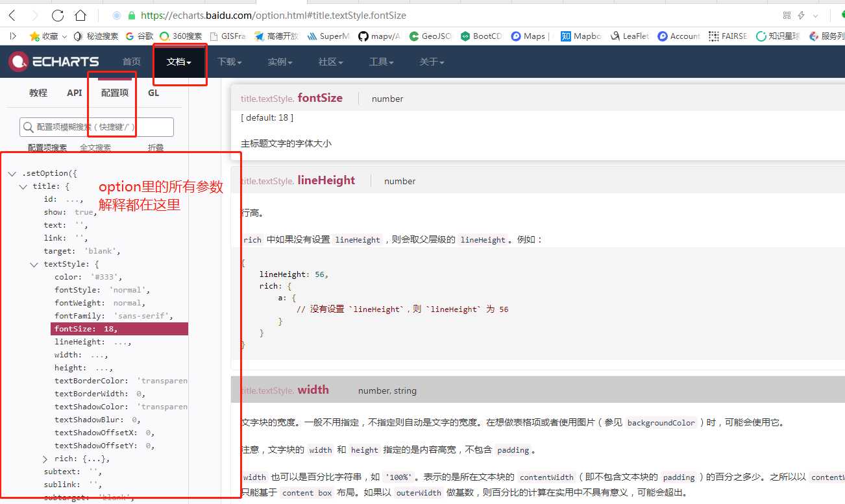
Task: Focus the 配置项模糊搜索 search box
Action: point(97,127)
